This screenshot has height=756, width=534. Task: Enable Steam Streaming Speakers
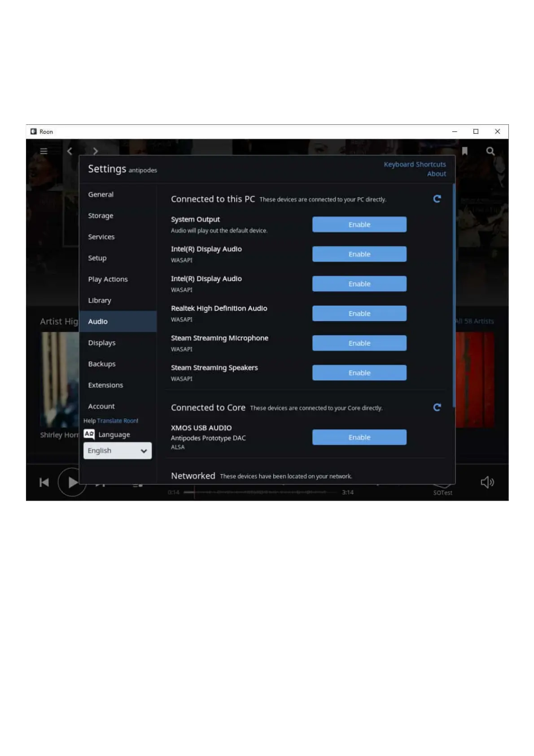click(x=359, y=373)
